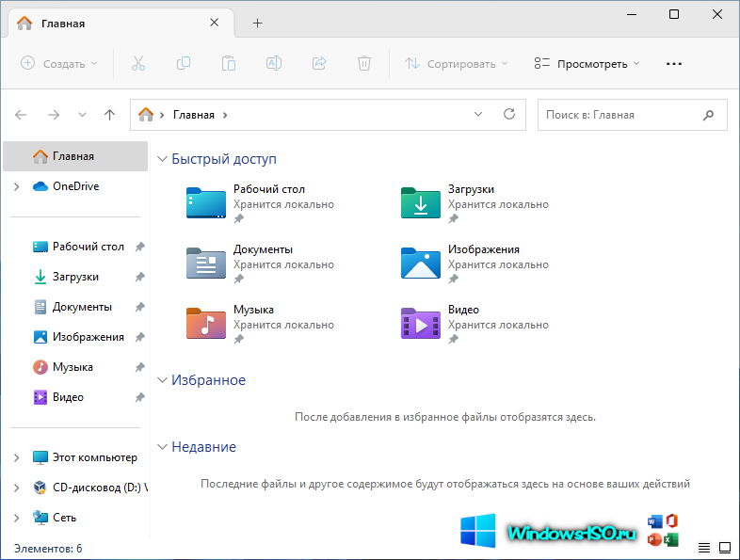Select Главная in the navigation pane
Image resolution: width=740 pixels, height=560 pixels.
coord(75,156)
